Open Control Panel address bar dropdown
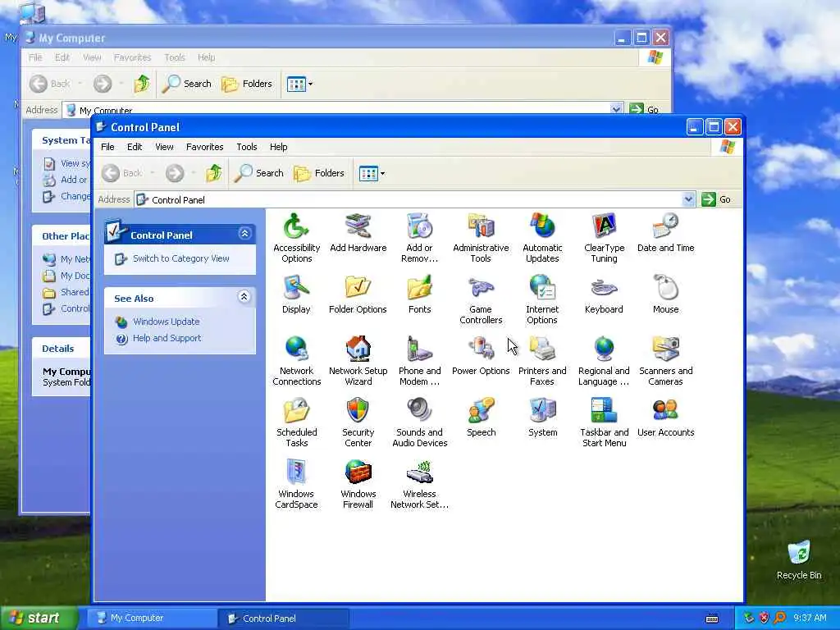 coord(688,200)
